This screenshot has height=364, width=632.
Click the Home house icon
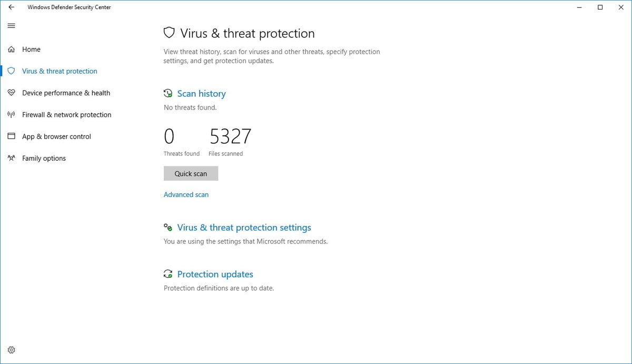tap(12, 50)
